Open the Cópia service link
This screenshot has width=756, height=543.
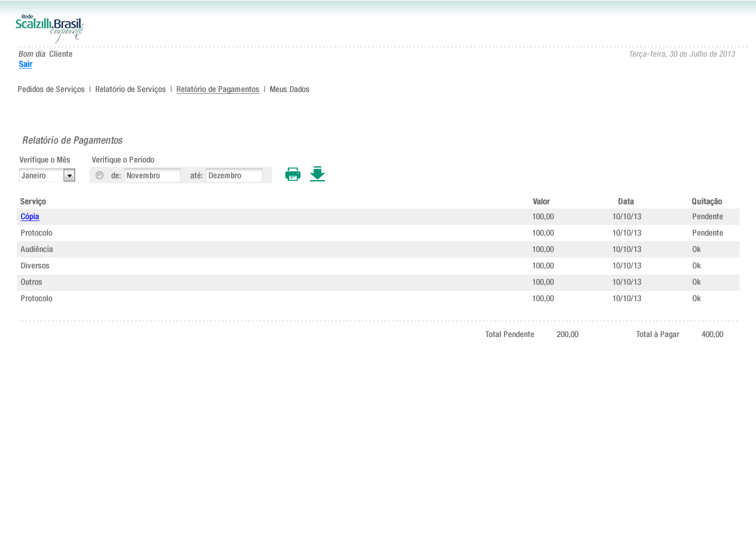tap(30, 217)
